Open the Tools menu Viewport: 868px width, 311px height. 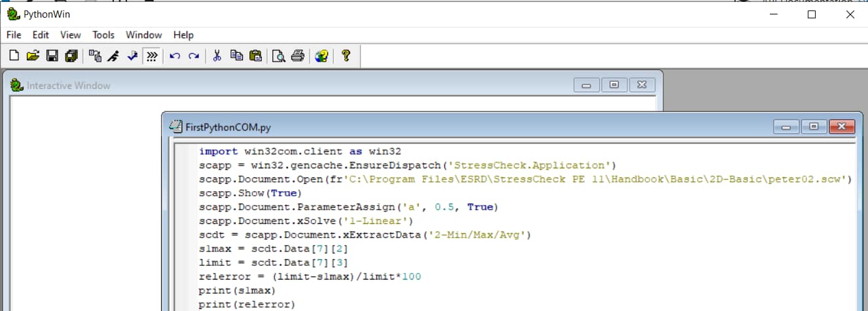click(x=103, y=35)
